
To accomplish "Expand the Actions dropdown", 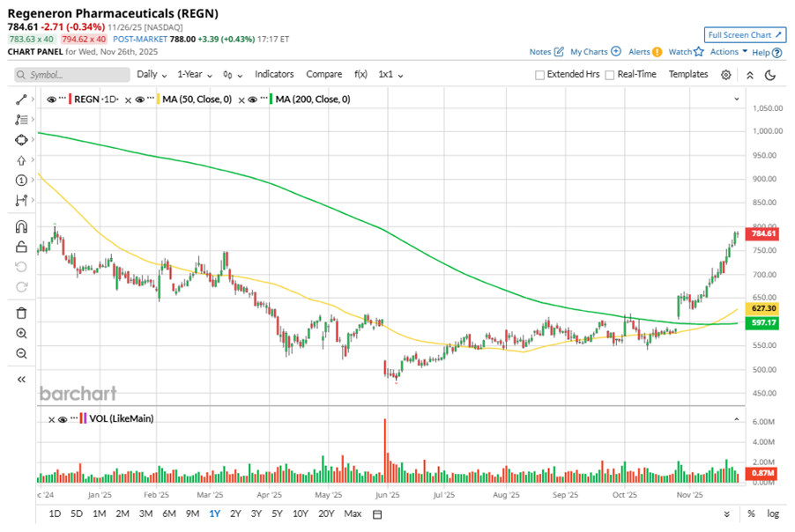I will 729,52.
